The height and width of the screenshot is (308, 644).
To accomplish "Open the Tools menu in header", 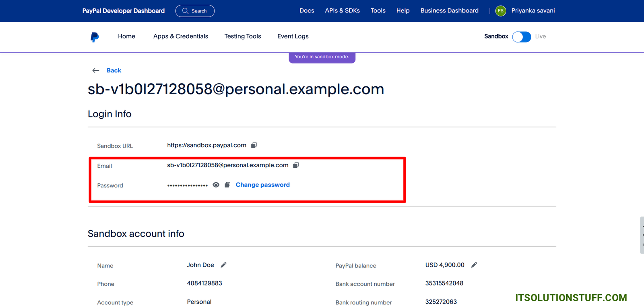I will click(378, 11).
